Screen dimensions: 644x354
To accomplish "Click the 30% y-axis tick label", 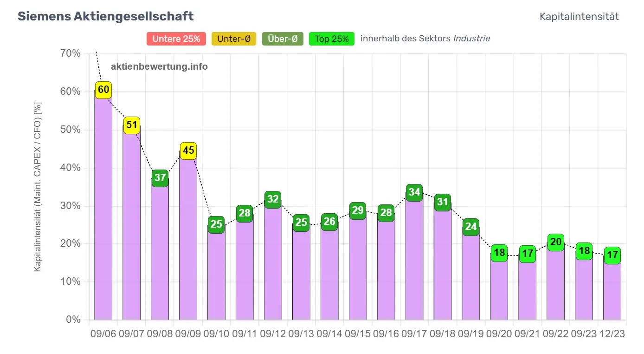I will pos(71,206).
